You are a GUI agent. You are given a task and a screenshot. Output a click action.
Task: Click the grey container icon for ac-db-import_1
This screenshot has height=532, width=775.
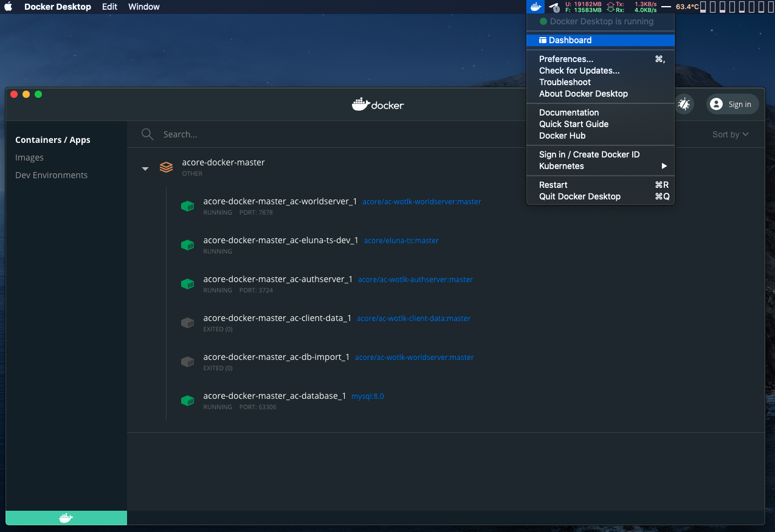click(187, 362)
